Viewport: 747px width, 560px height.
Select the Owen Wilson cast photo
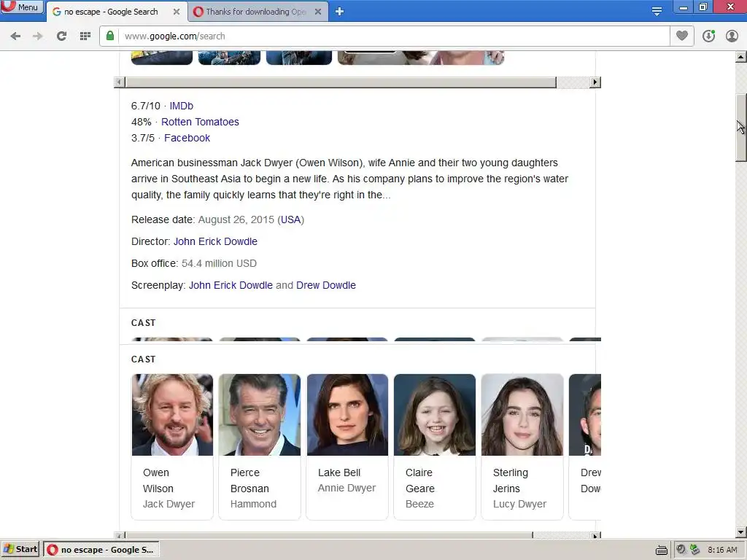point(172,415)
